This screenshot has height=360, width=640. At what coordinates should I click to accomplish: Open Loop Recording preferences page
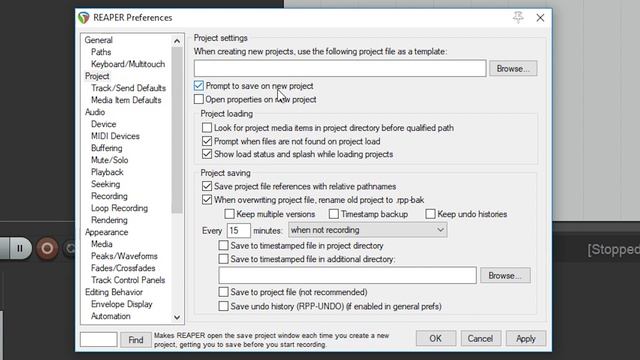tap(119, 208)
